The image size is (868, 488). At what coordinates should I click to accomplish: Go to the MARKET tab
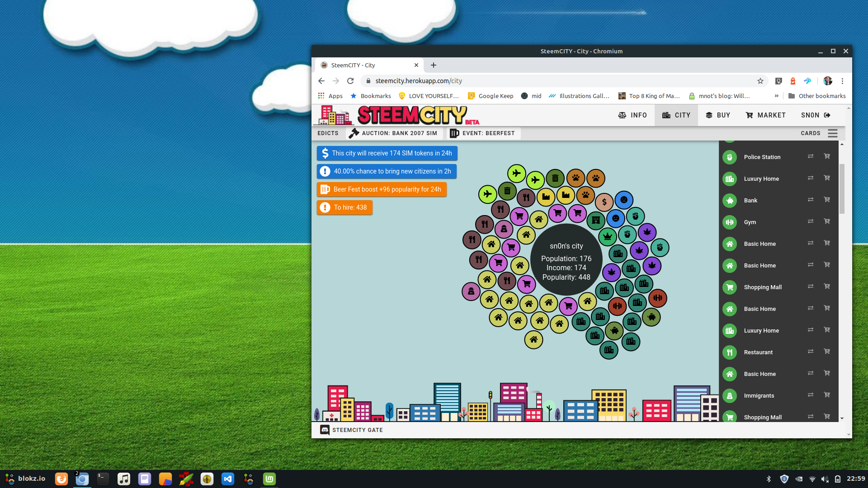tap(765, 115)
